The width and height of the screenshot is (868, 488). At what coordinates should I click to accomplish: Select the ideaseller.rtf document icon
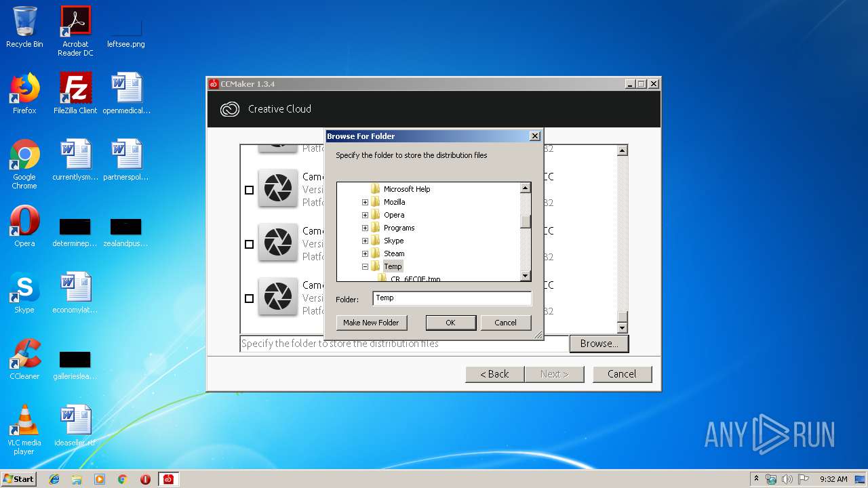pos(75,426)
